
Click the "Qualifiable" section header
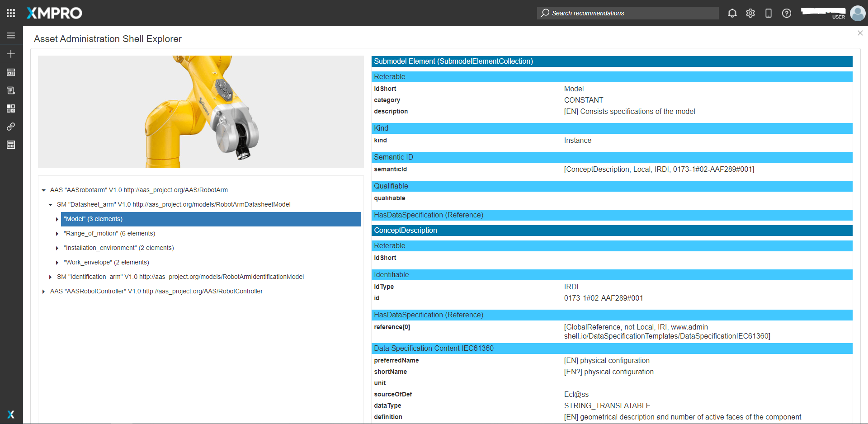612,186
